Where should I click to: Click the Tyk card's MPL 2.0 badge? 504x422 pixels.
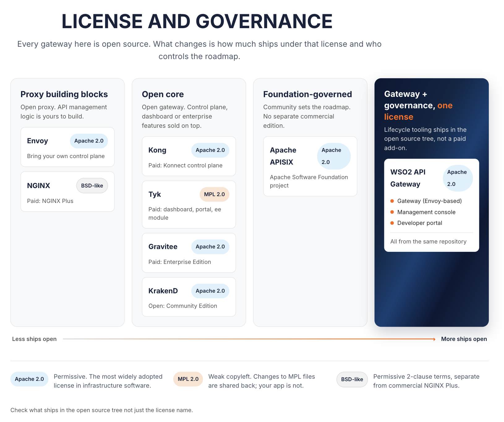(x=215, y=194)
